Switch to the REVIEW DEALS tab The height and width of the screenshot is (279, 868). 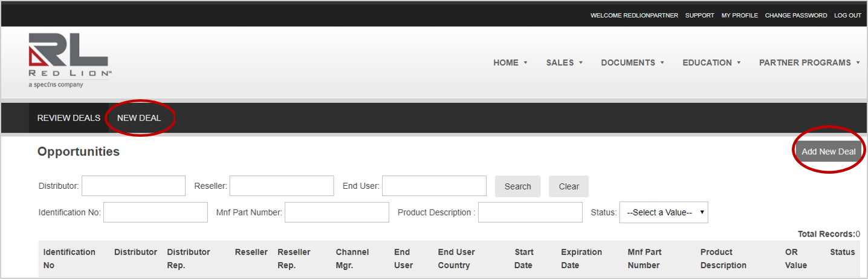(x=68, y=118)
